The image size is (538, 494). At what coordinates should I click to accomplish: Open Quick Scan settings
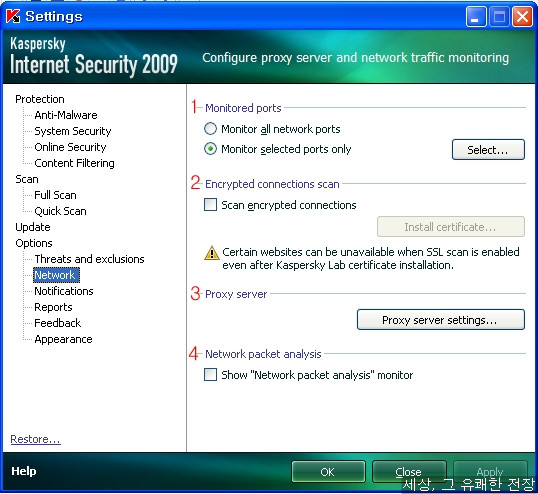click(x=60, y=211)
